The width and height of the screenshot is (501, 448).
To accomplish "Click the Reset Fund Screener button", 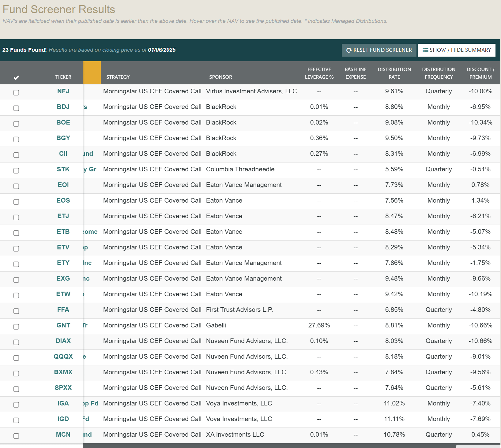I will click(x=379, y=50).
